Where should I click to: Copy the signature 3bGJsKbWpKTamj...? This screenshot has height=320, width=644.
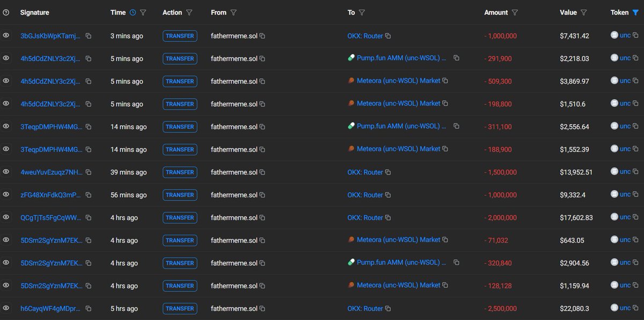coord(89,36)
